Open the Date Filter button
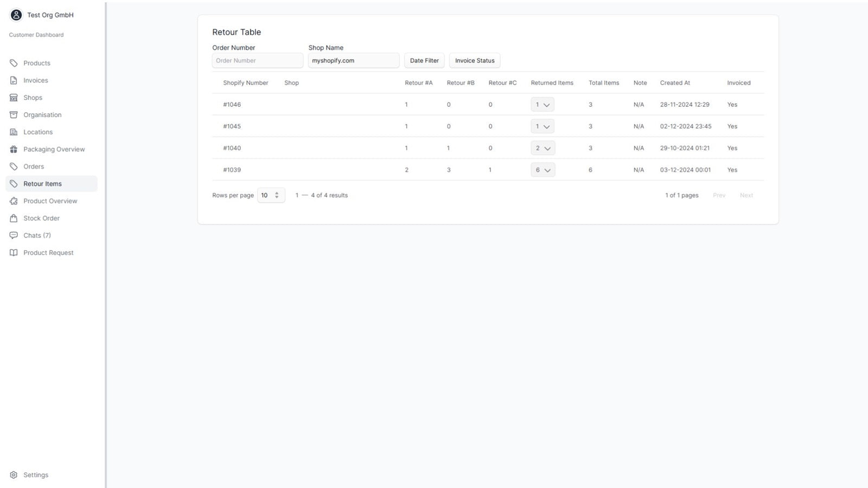This screenshot has width=868, height=488. 424,61
